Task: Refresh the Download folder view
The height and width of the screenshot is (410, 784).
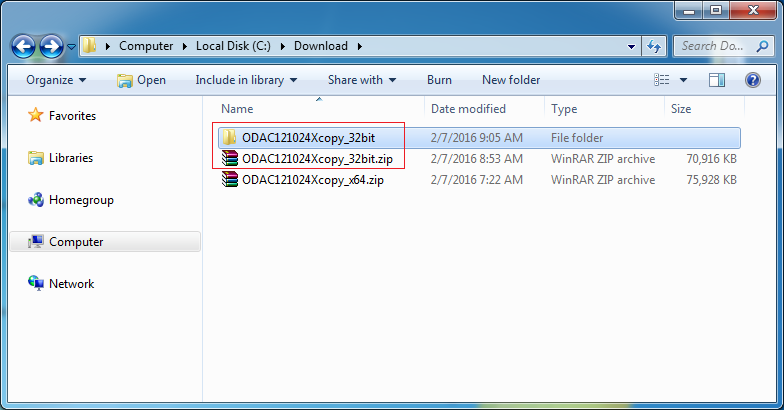Action: (x=654, y=46)
